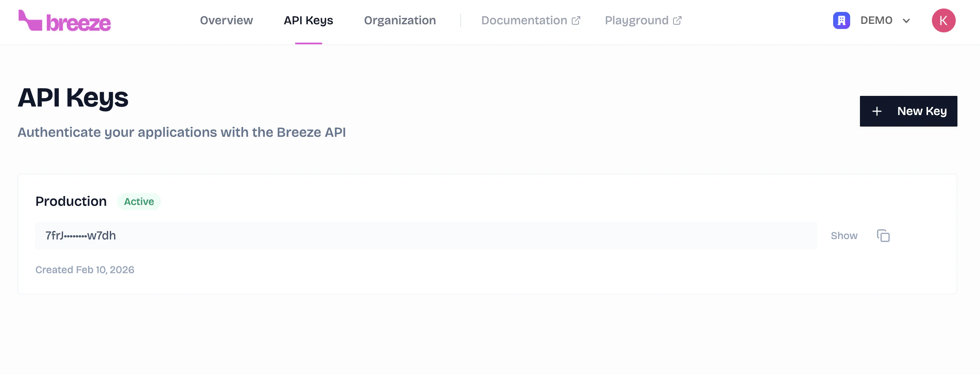Select the API Keys tab
Screen dimensions: 980x375
pos(309,20)
